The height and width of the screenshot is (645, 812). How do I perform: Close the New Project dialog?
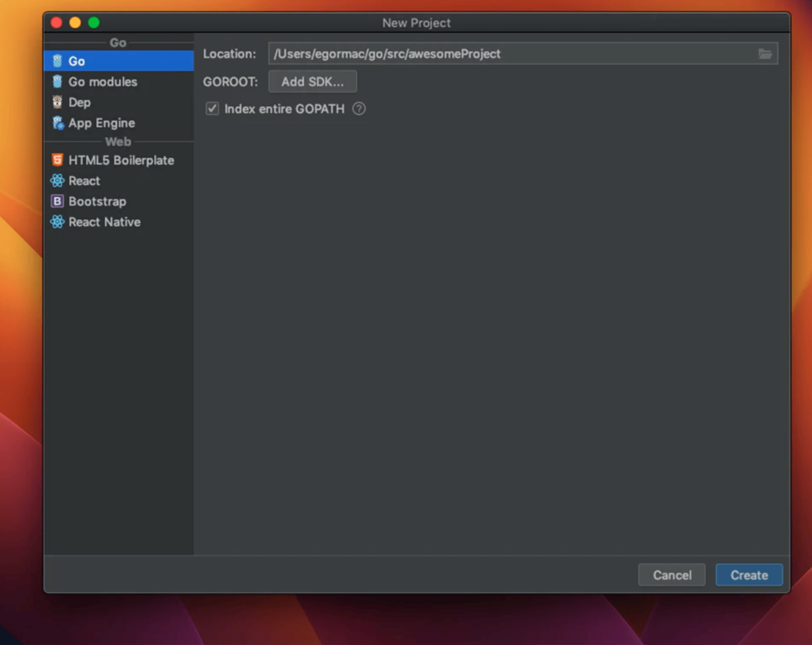[57, 22]
